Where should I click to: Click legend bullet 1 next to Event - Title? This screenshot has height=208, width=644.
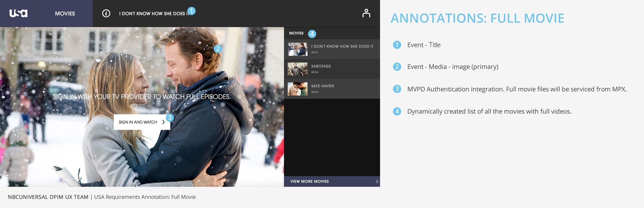pyautogui.click(x=397, y=45)
